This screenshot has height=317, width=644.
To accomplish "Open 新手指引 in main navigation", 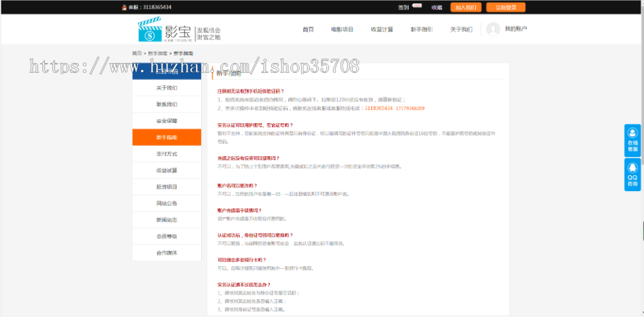I will coord(421,29).
